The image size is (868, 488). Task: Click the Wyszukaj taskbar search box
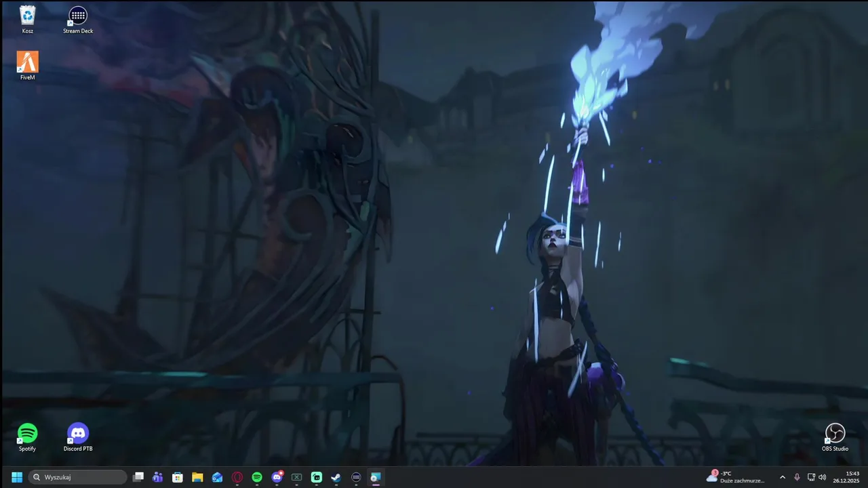[x=77, y=477]
